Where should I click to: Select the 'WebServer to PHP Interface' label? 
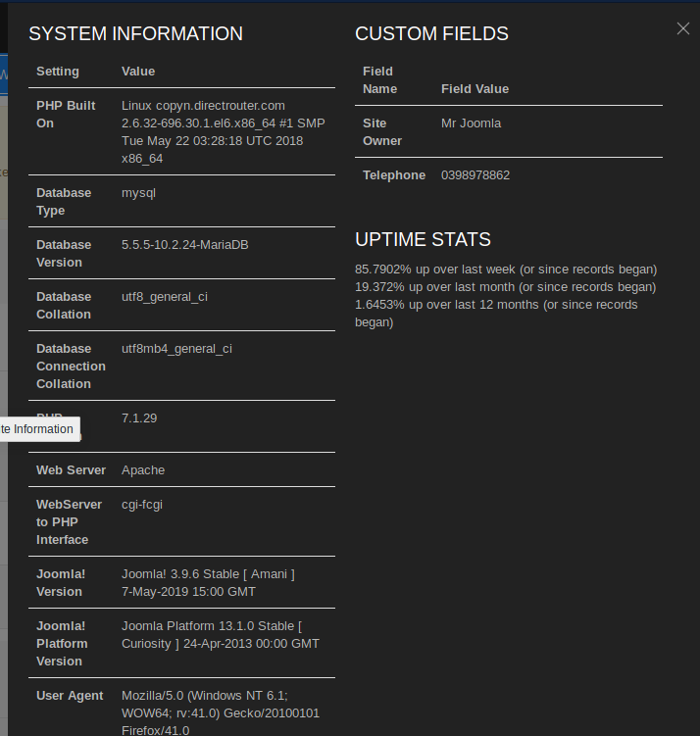(x=69, y=522)
